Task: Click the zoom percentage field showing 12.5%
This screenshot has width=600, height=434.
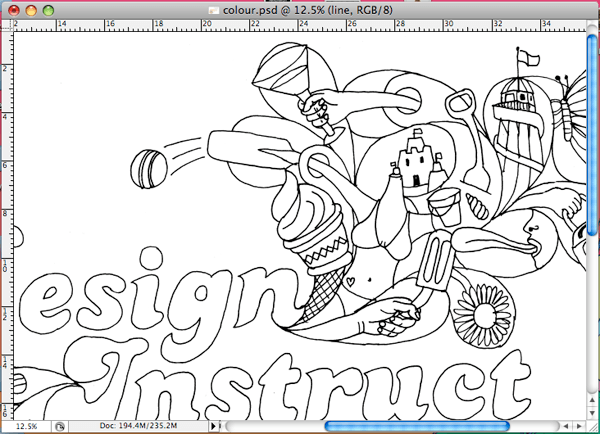Action: tap(26, 426)
